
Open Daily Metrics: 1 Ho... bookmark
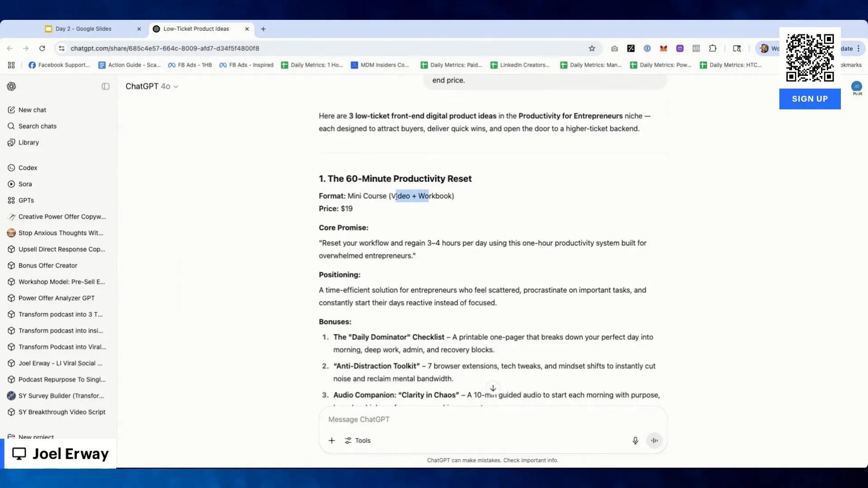(312, 65)
